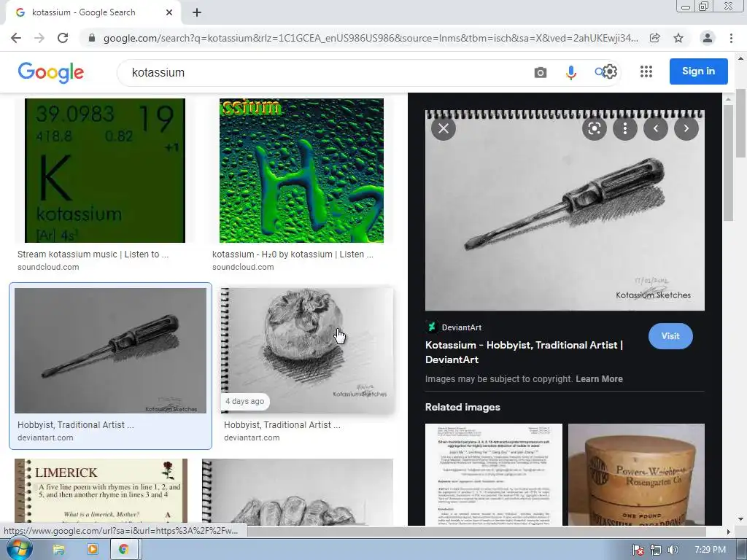This screenshot has height=560, width=747.
Task: Click deviantart.com under the screwdriver sketch
Action: (45, 437)
